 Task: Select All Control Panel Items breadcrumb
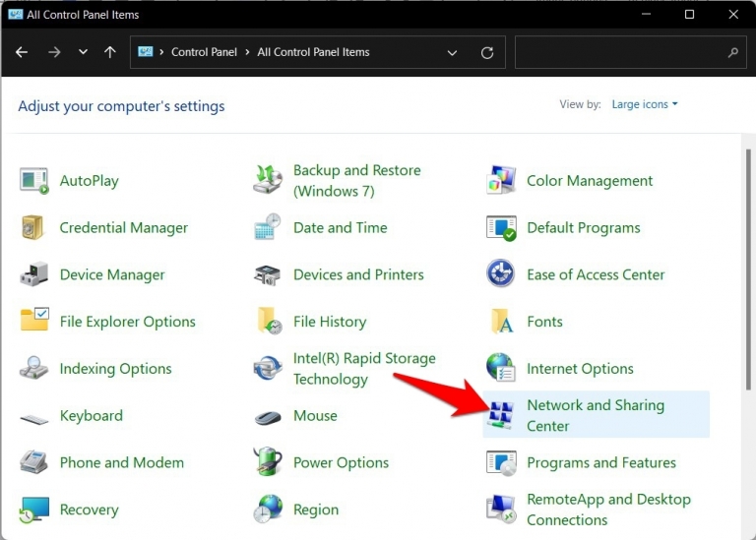313,52
